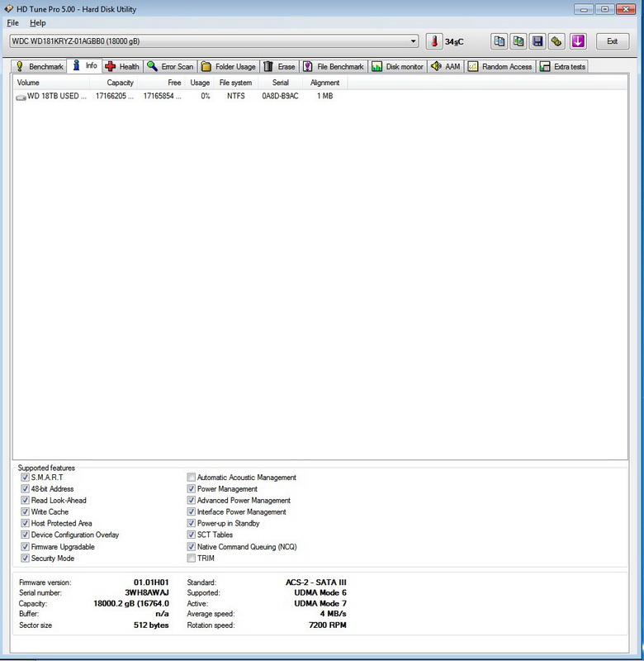Toggle the Security Mode checkbox
644x661 pixels.
(26, 559)
